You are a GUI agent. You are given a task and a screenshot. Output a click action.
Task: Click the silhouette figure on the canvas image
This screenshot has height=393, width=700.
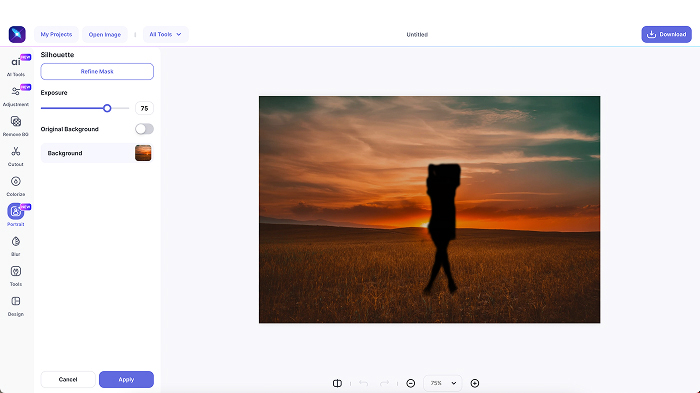pyautogui.click(x=442, y=228)
